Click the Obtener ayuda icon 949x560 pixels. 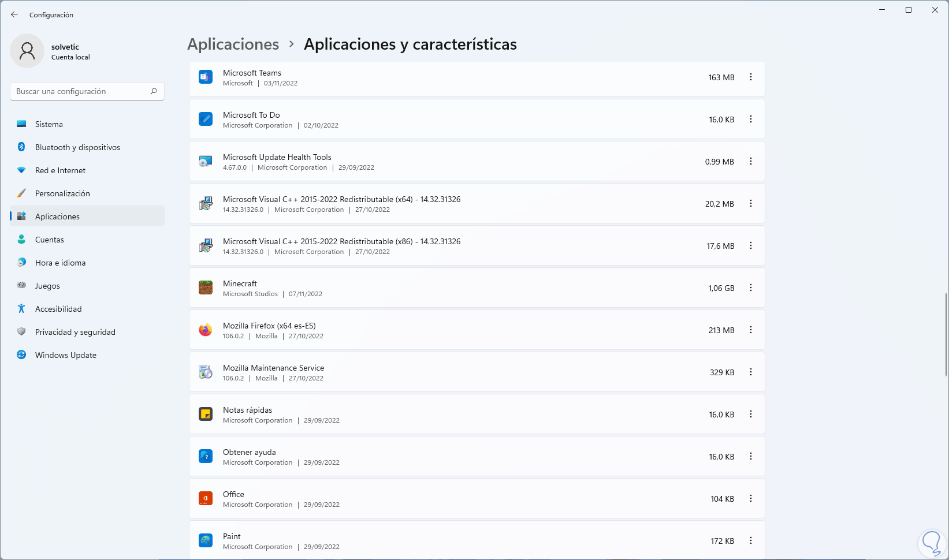click(x=206, y=456)
